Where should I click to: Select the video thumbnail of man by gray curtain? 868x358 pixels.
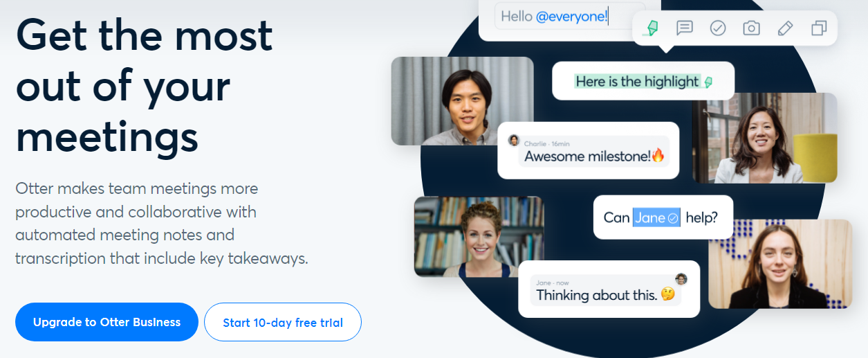pos(463,101)
